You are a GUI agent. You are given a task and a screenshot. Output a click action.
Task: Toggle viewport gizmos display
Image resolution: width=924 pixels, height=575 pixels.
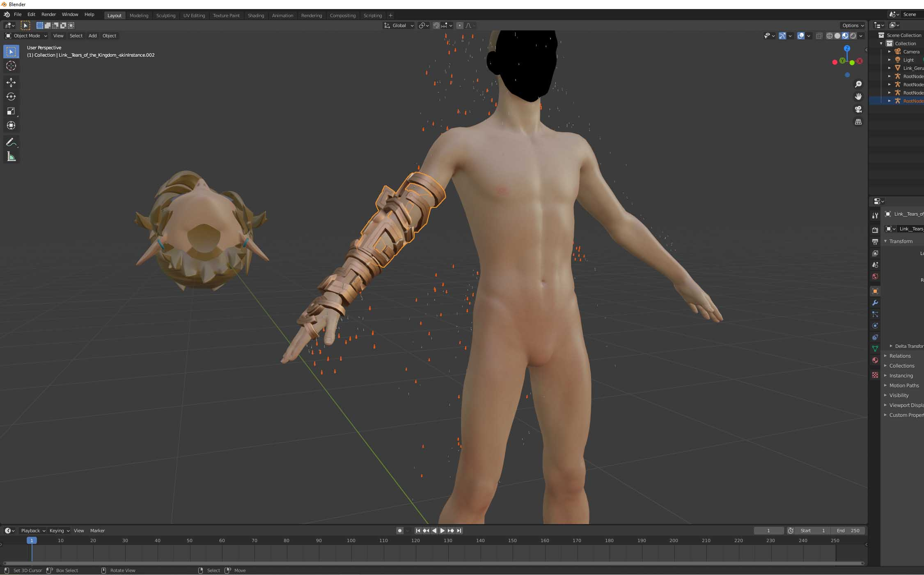tap(782, 36)
